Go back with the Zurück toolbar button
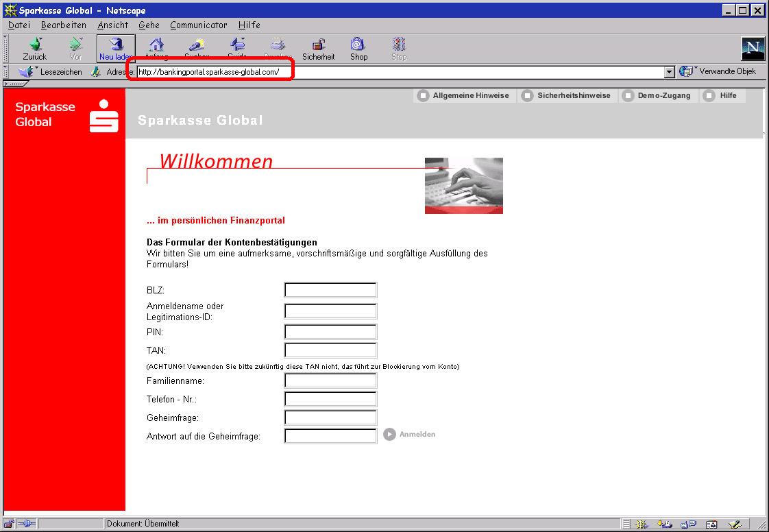Viewport: 769px width, 532px height. click(35, 49)
